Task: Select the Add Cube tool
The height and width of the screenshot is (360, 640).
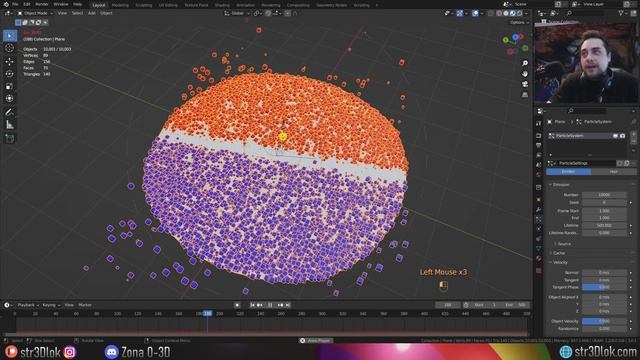Action: point(10,139)
